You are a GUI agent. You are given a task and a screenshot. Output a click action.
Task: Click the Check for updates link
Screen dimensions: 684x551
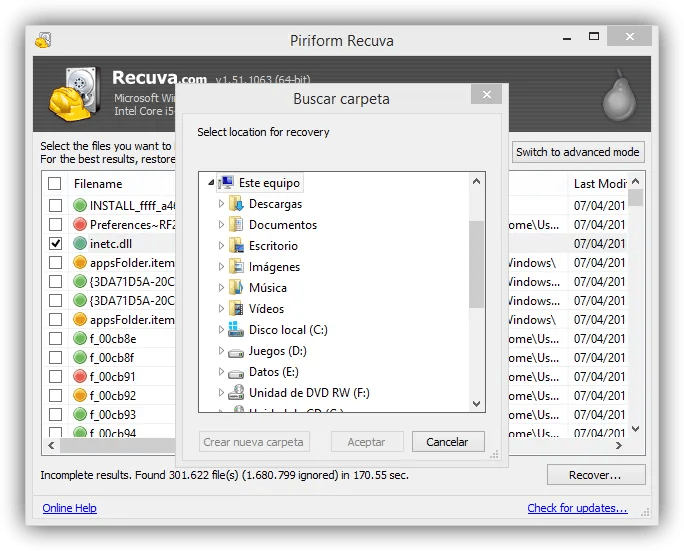point(577,508)
